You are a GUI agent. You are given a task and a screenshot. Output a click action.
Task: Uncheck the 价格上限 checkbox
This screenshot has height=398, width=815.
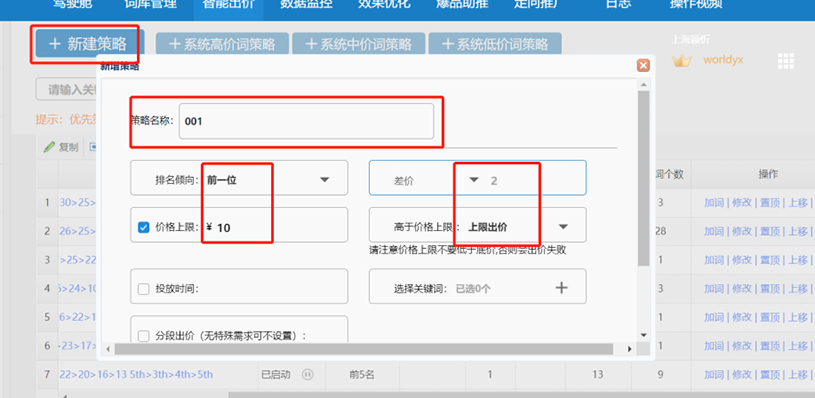tap(143, 227)
